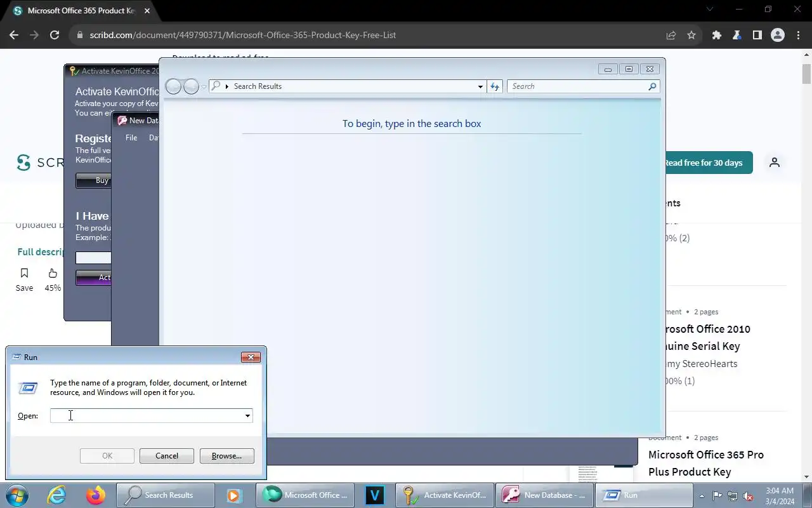
Task: Click Full description link on Scribd
Action: [41, 252]
